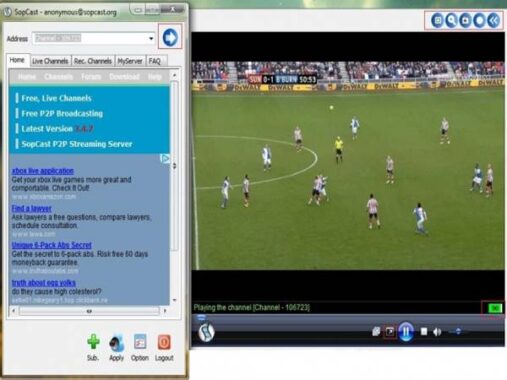Screen dimensions: 507x380
Task: Click the Channels link in web navigation
Action: 58,77
